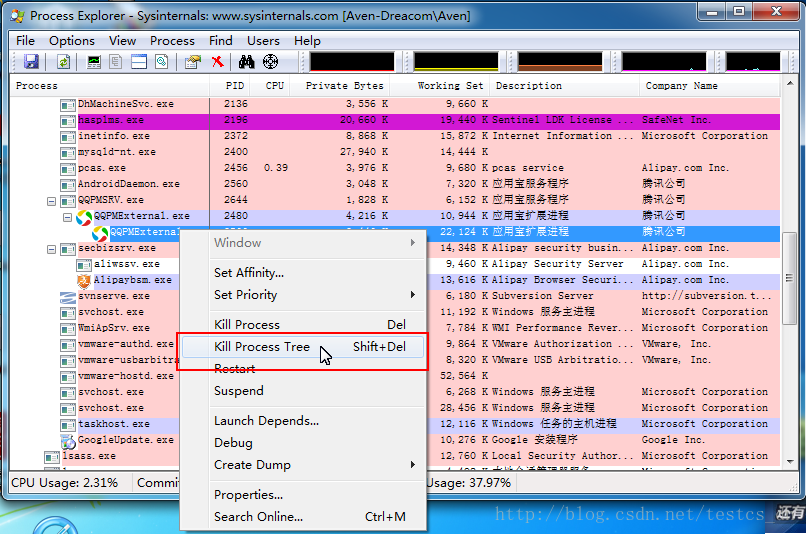Image resolution: width=806 pixels, height=534 pixels.
Task: Click the red X Kill Process icon
Action: click(x=218, y=62)
